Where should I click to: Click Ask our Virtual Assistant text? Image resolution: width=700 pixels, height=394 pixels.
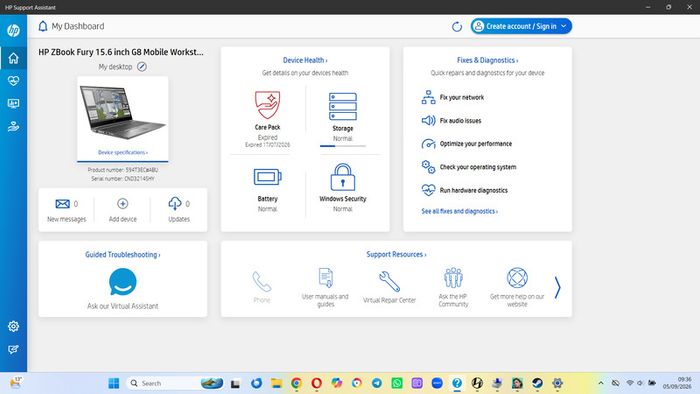pos(122,306)
